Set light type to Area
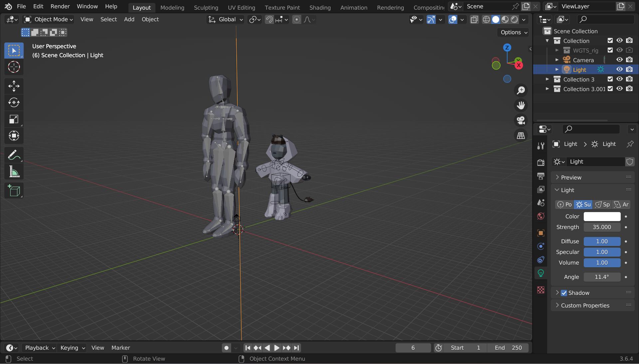This screenshot has width=639, height=364. click(x=621, y=204)
